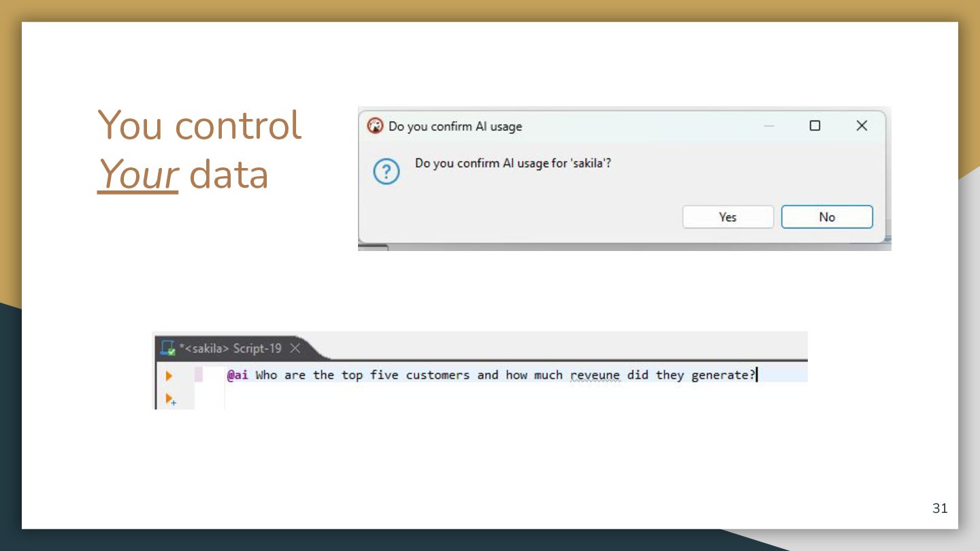Click the execute-in-new-tab arrow icon
The width and height of the screenshot is (980, 551).
pyautogui.click(x=171, y=399)
